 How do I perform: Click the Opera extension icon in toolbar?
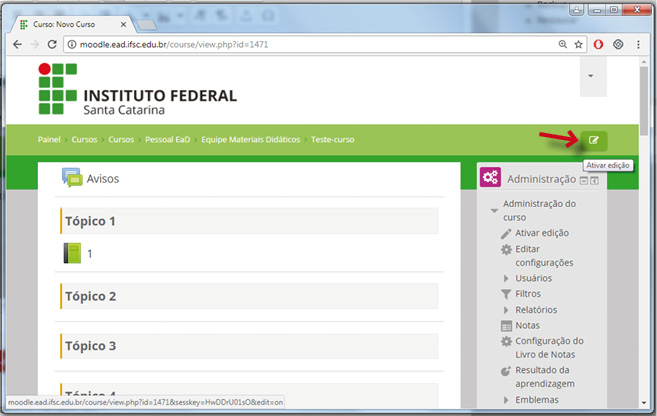pyautogui.click(x=598, y=45)
